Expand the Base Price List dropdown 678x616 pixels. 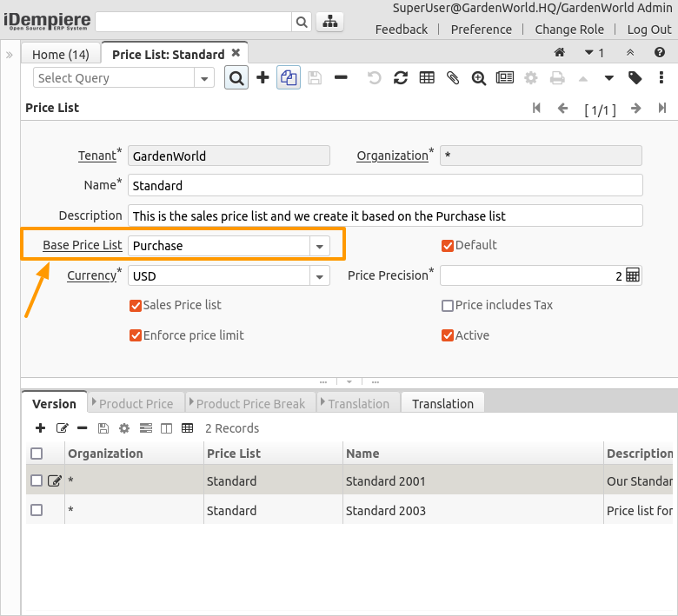pos(320,246)
